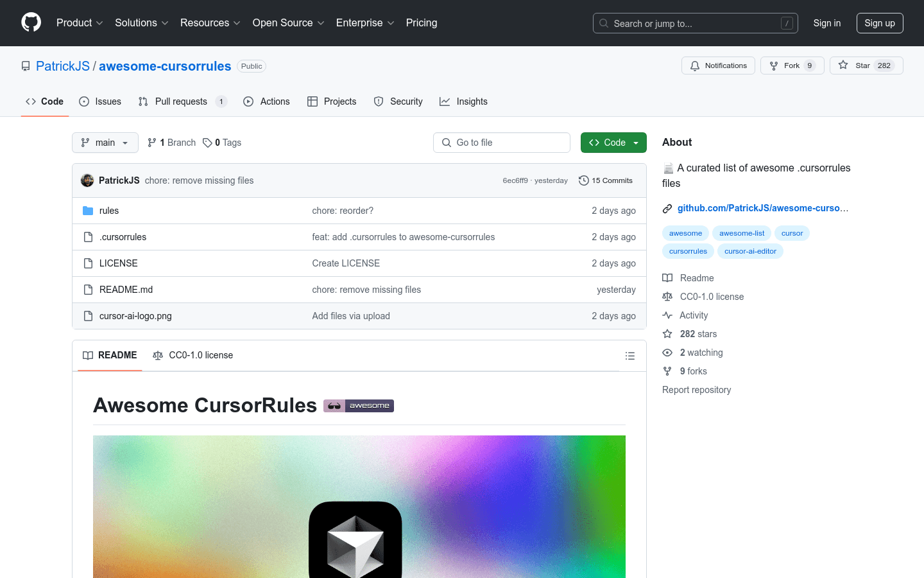Expand the Solutions dropdown
The image size is (924, 578).
[x=142, y=22]
